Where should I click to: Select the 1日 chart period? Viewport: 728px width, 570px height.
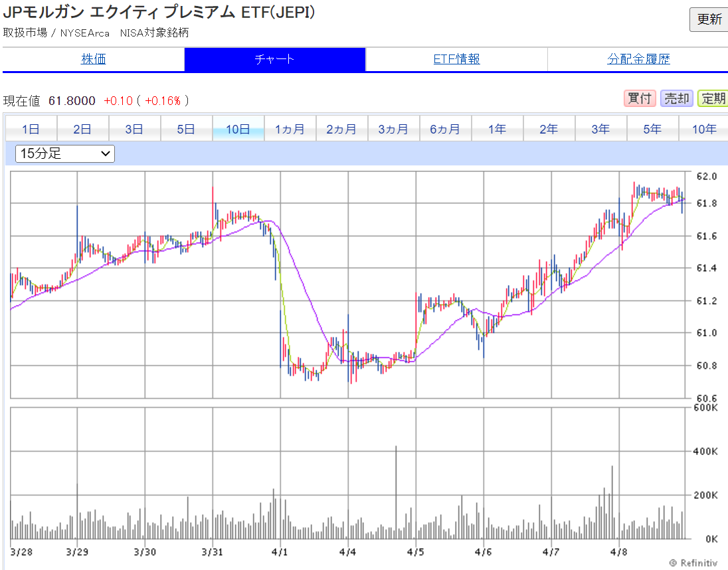coord(31,129)
